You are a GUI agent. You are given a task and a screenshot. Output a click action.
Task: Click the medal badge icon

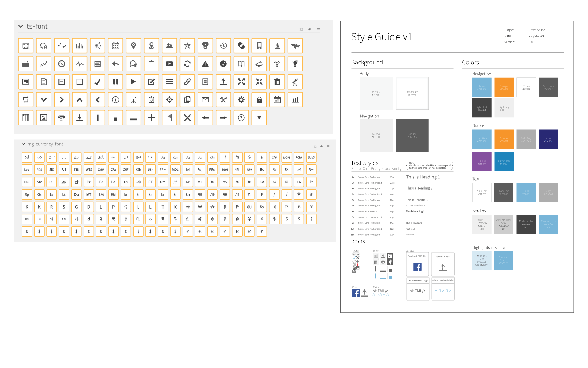(205, 46)
